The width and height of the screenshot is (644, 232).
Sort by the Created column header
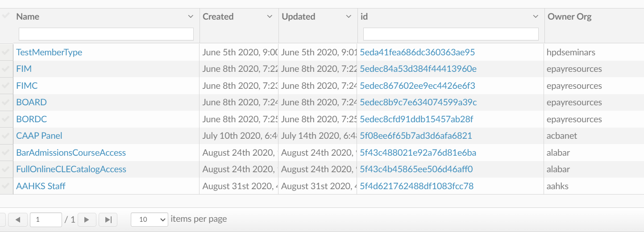[x=218, y=17]
